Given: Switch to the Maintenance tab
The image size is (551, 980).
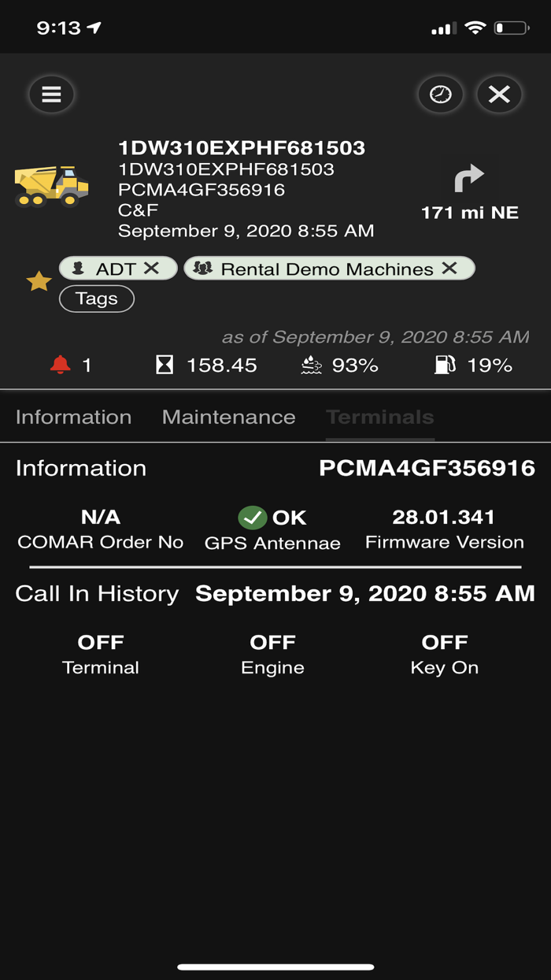Looking at the screenshot, I should (x=228, y=417).
